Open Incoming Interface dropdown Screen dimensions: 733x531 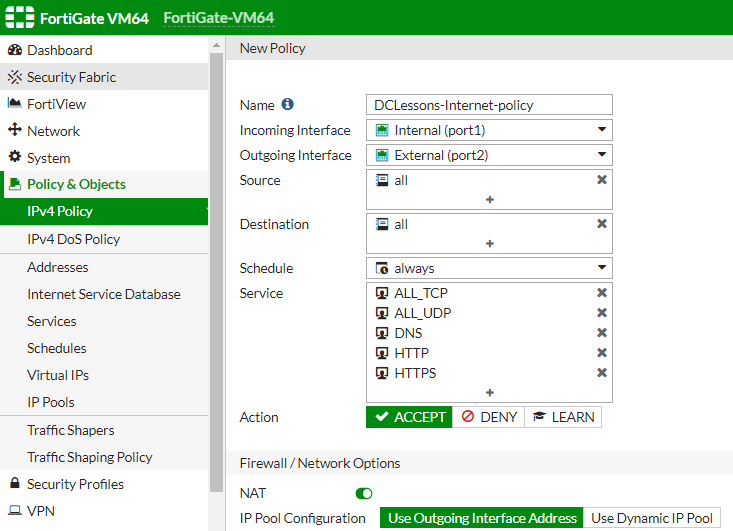[x=489, y=130]
